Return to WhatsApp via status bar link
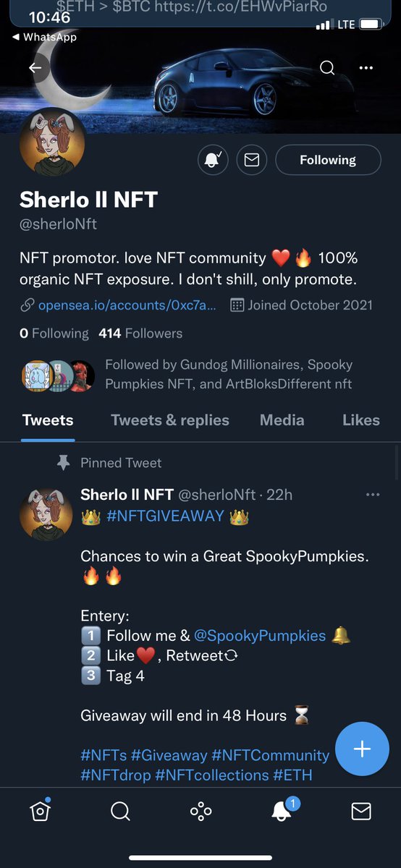The image size is (401, 868). click(x=45, y=37)
